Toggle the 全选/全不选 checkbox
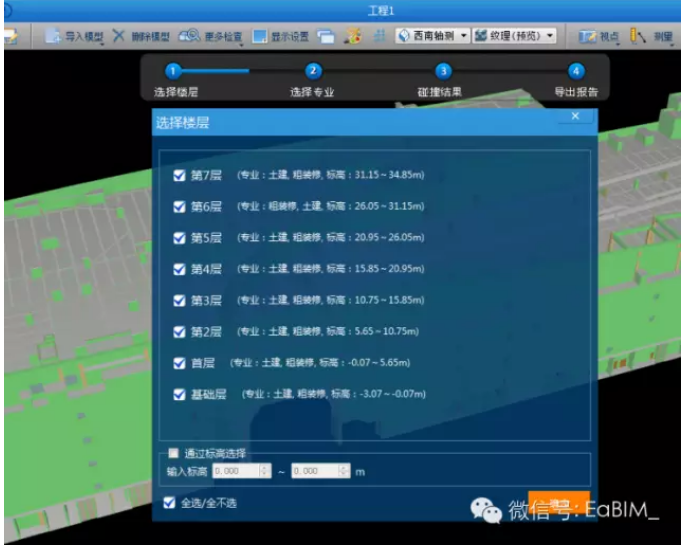 (169, 503)
